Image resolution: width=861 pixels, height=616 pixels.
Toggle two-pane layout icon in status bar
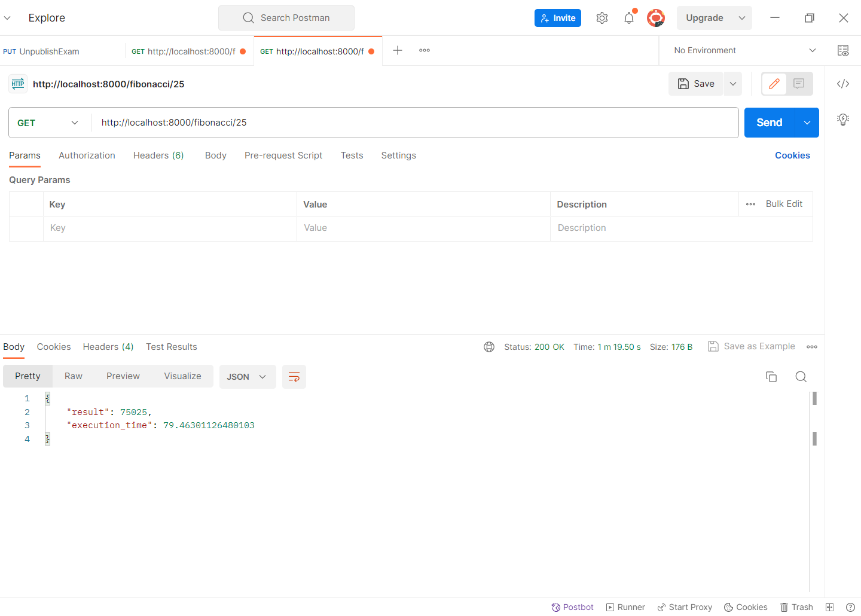pyautogui.click(x=829, y=607)
